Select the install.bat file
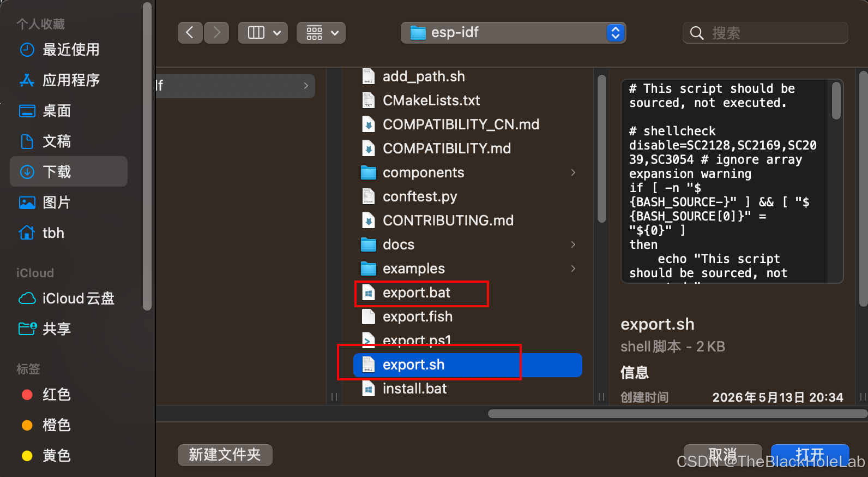The image size is (868, 477). point(468,389)
